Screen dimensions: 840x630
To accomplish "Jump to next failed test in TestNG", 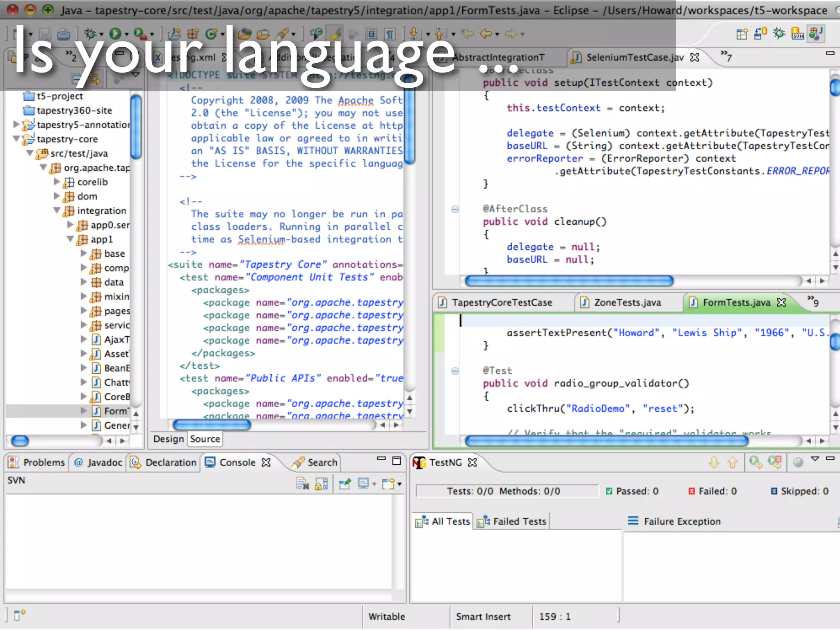I will (x=714, y=463).
